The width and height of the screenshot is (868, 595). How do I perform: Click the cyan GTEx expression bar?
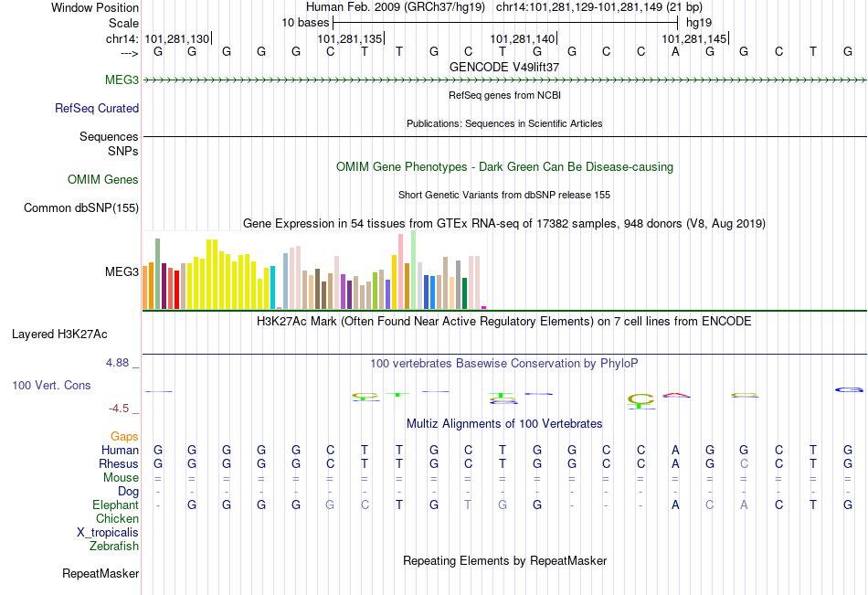coord(272,288)
